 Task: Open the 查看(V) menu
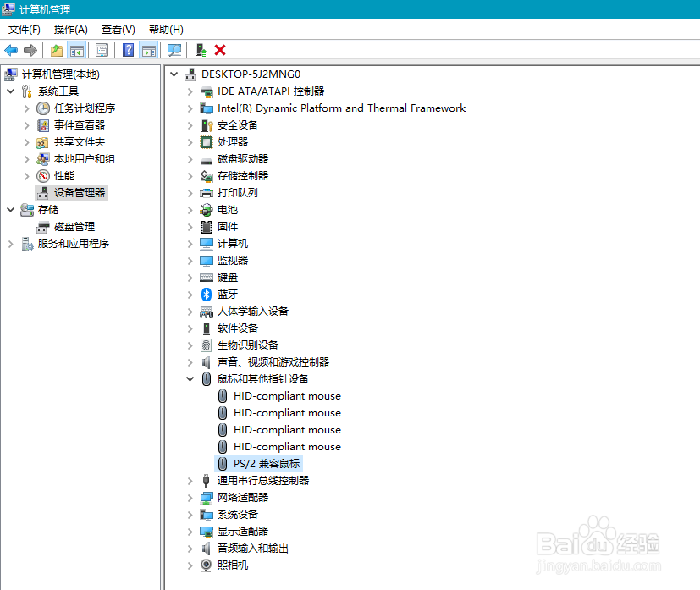tap(119, 30)
